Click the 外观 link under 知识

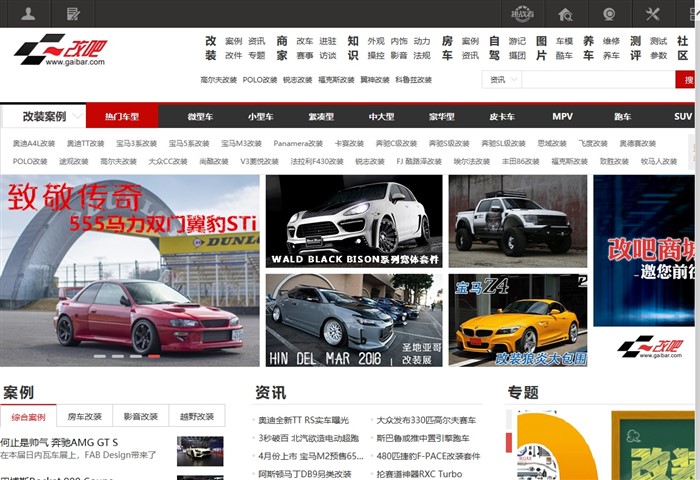click(376, 41)
